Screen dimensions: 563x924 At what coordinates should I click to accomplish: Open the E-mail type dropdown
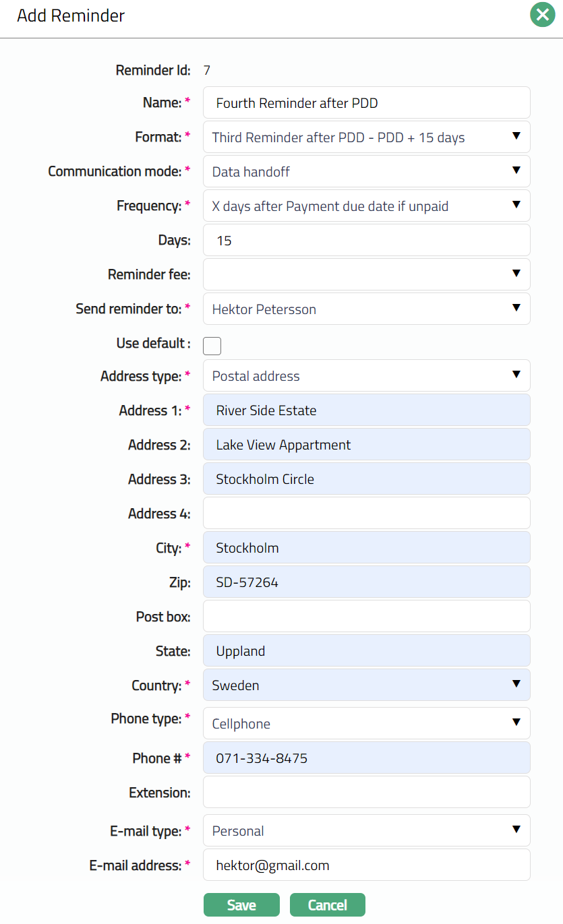[x=366, y=830]
